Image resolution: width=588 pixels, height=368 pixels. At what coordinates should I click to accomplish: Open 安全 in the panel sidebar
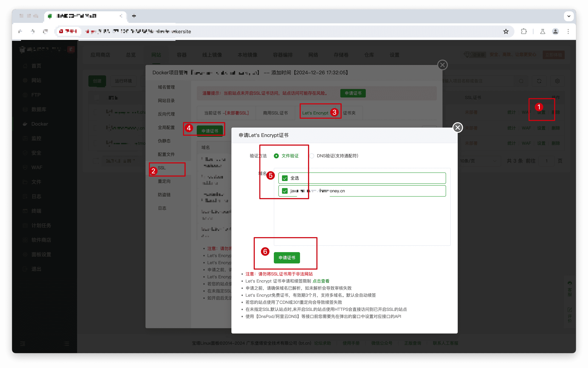click(x=36, y=153)
